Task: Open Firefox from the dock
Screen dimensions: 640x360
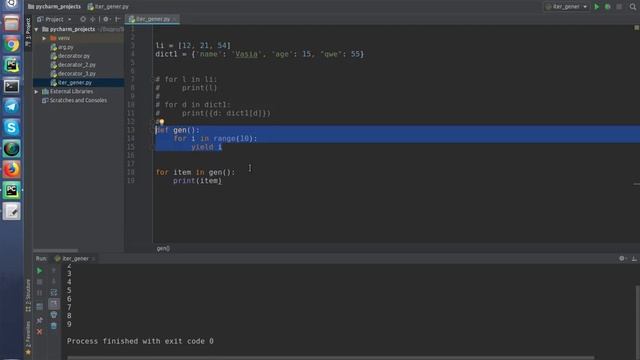Action: (x=11, y=169)
